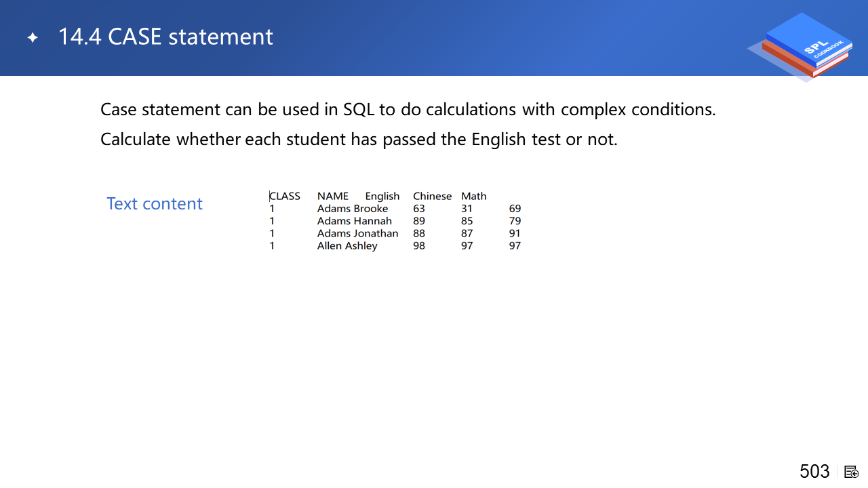Image resolution: width=868 pixels, height=488 pixels.
Task: Click the sentence starting "Case statement can be used"
Action: point(408,109)
